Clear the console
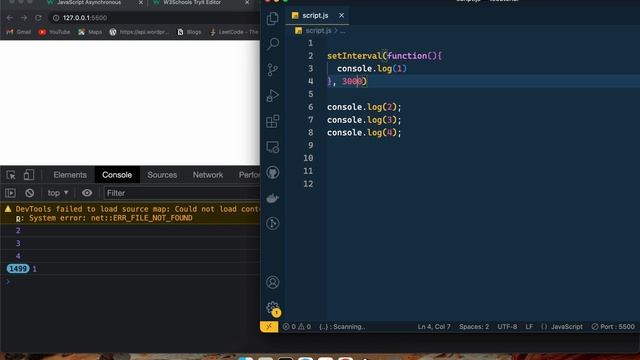This screenshot has height=360, width=640. (x=29, y=193)
